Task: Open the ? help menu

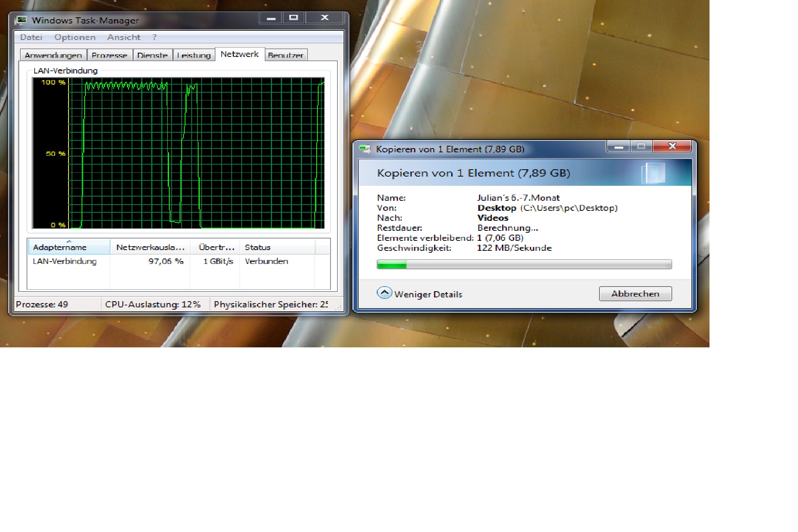Action: (x=155, y=37)
